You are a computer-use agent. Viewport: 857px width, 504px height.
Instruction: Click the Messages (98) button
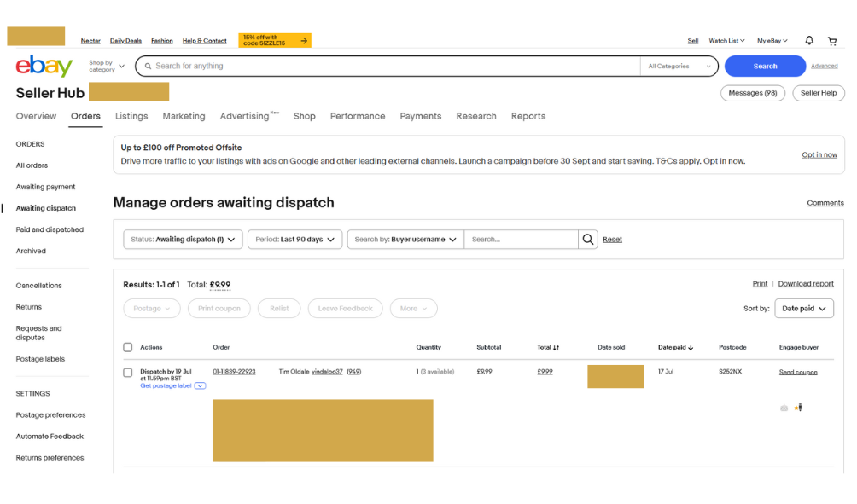[x=753, y=93]
